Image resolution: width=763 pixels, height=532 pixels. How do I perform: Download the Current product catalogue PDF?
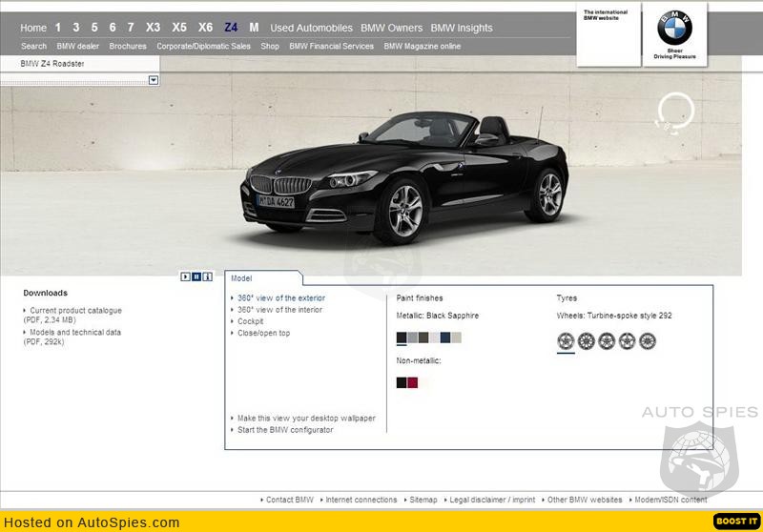pos(75,310)
